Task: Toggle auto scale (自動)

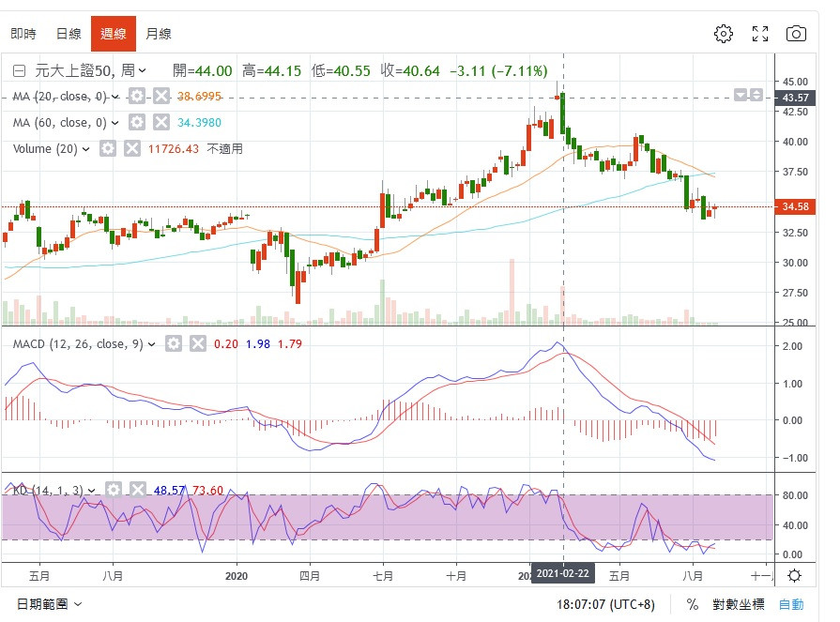Action: 791,605
